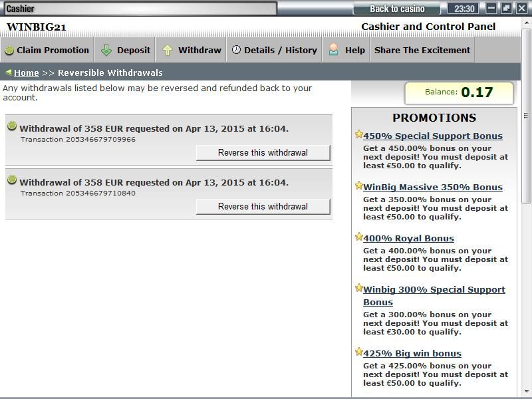Return Home via the breadcrumb link
Screen dimensions: 532x399
point(27,72)
